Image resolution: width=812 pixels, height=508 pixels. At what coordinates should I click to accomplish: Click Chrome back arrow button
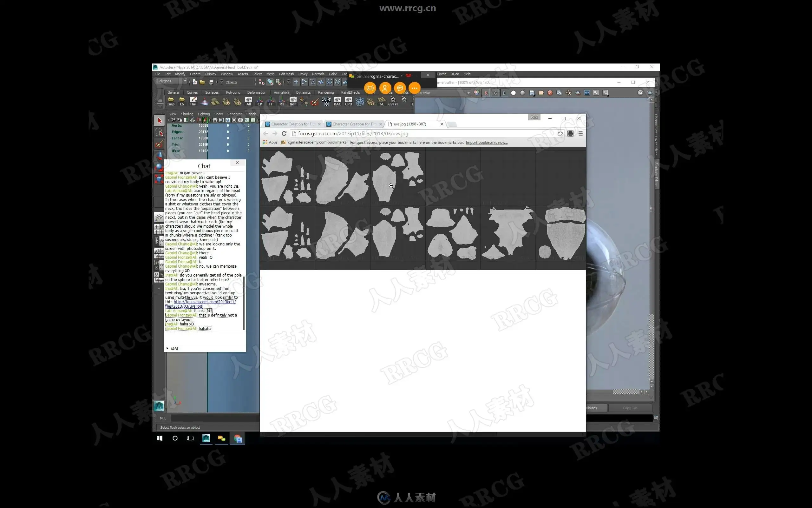(x=265, y=133)
